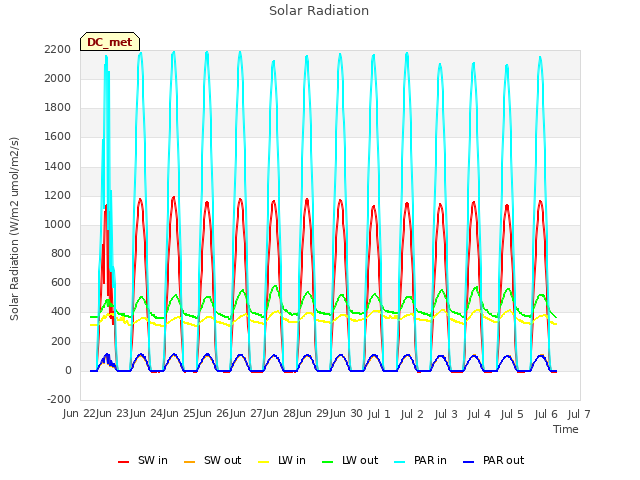Click the 2200 y-axis tick value
The image size is (640, 480).
point(58,49)
